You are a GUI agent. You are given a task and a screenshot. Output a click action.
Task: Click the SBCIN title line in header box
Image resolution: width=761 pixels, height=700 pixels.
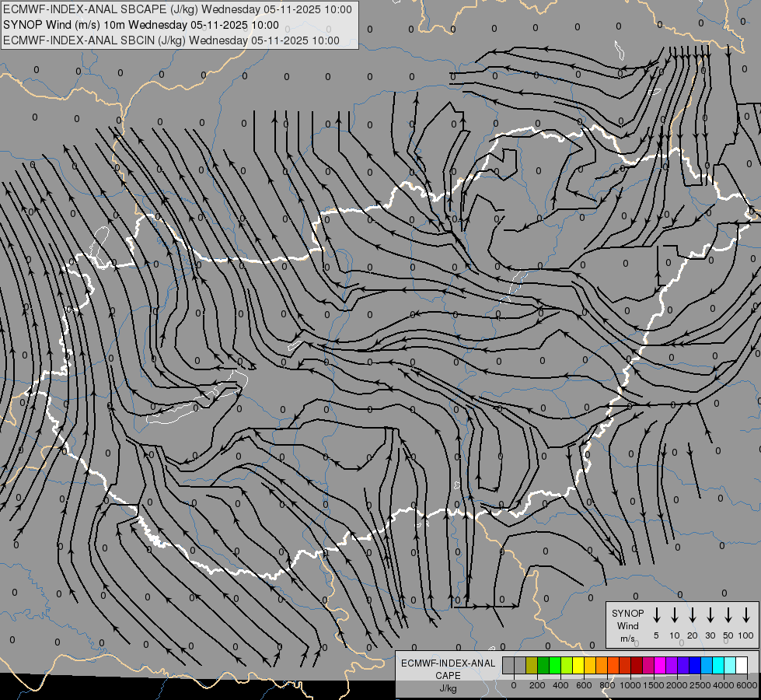[171, 40]
